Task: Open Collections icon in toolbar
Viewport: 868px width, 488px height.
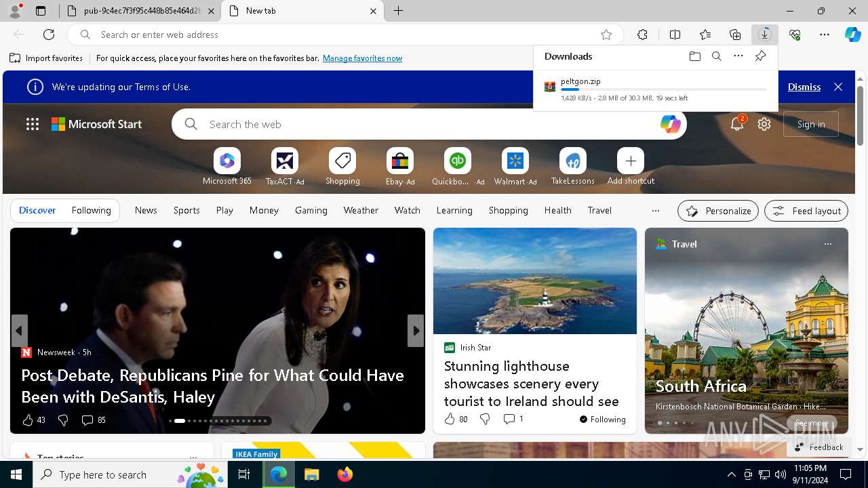Action: pos(735,35)
